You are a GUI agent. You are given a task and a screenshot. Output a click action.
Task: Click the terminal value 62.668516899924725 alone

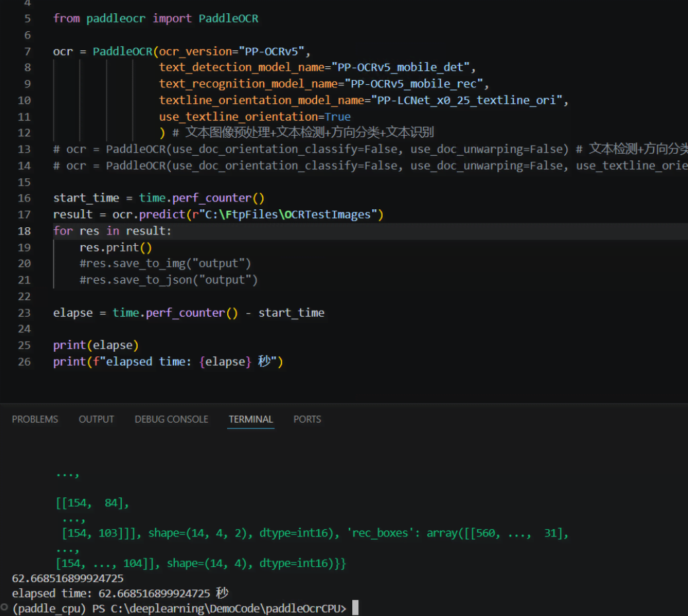[68, 578]
